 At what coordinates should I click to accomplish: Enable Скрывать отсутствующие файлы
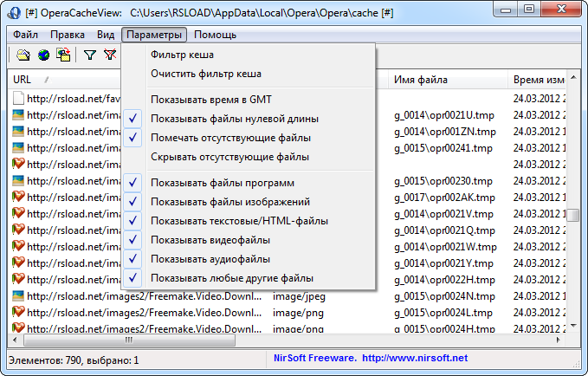(249, 157)
